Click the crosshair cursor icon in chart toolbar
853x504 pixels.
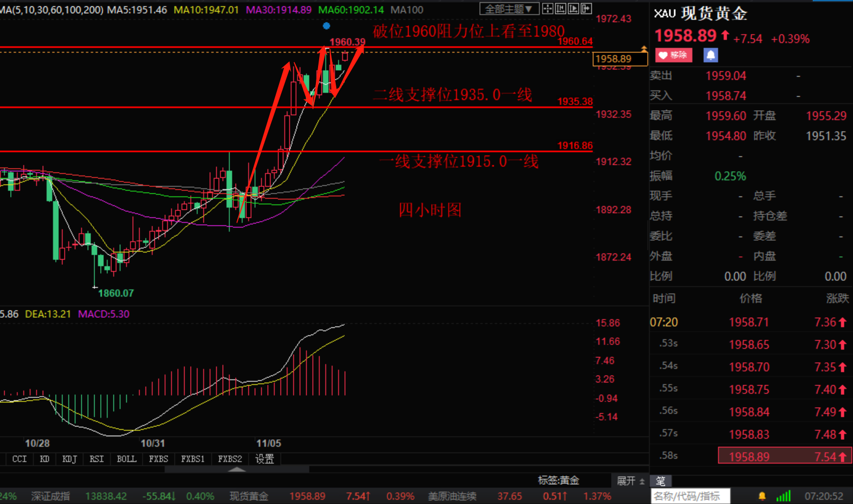(x=547, y=9)
